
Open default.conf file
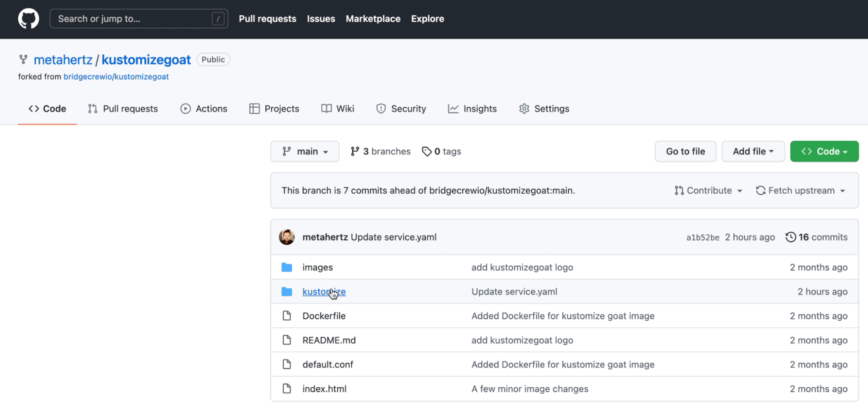(x=328, y=365)
